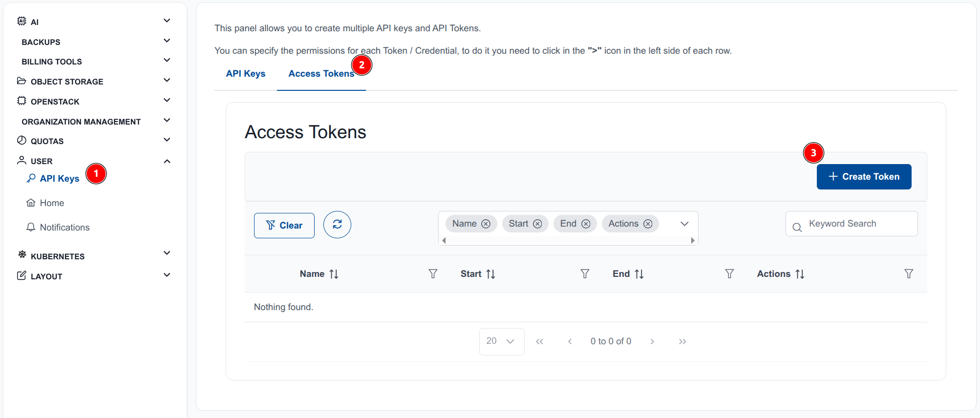
Task: Focus the Keyword Search field
Action: tap(852, 224)
